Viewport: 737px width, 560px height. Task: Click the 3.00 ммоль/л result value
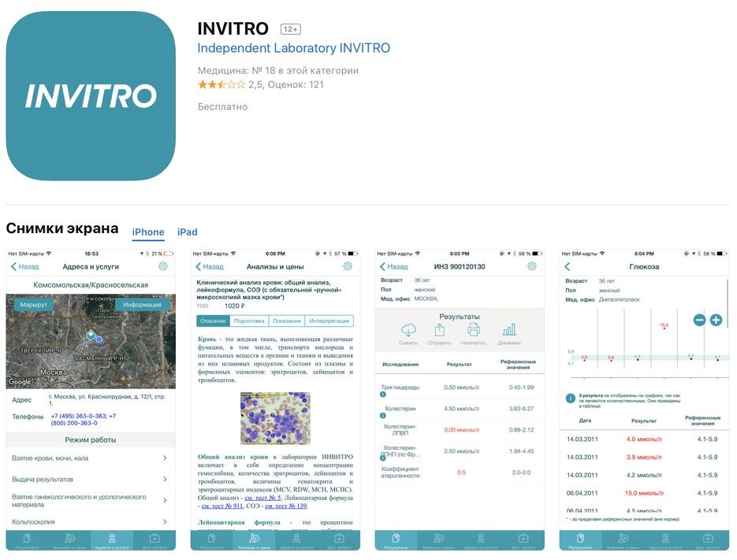[462, 430]
